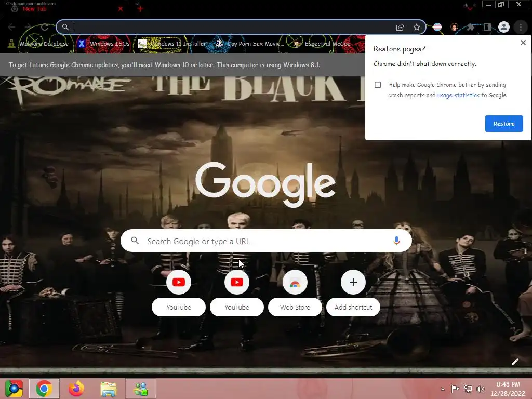532x399 pixels.
Task: Click the avatar extension icon beside puzzle piece
Action: point(454,27)
